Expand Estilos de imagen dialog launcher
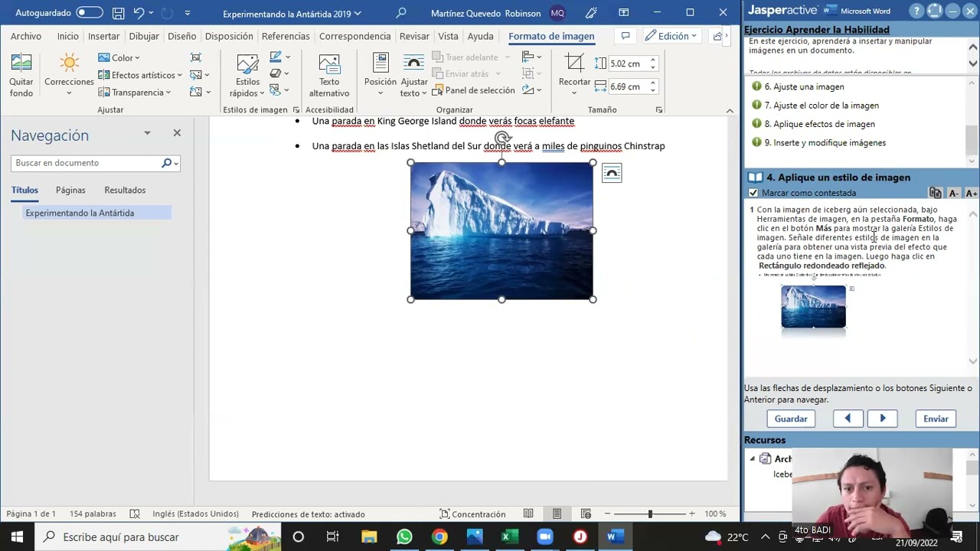 point(296,110)
